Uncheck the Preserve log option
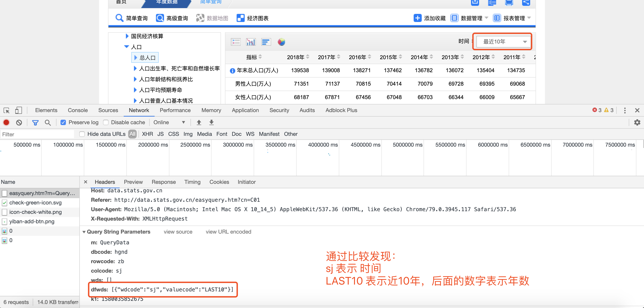644x308 pixels. pos(63,122)
